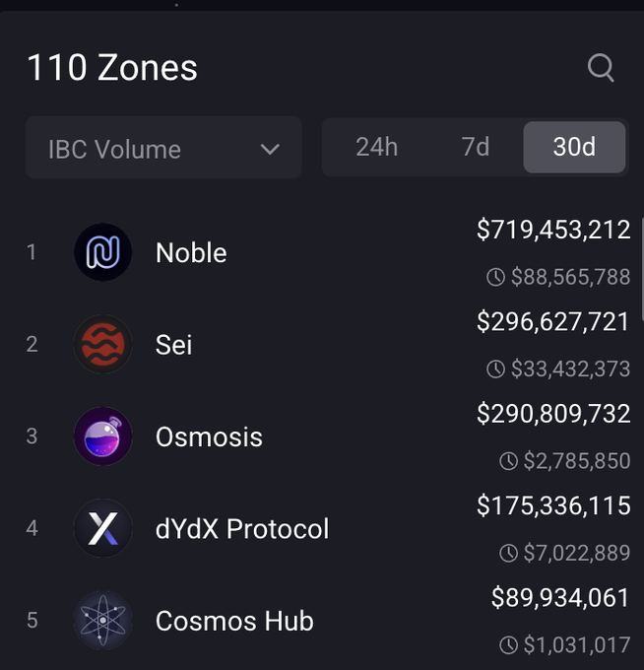Click the Cosmos Hub logo
This screenshot has width=644, height=670.
point(102,621)
